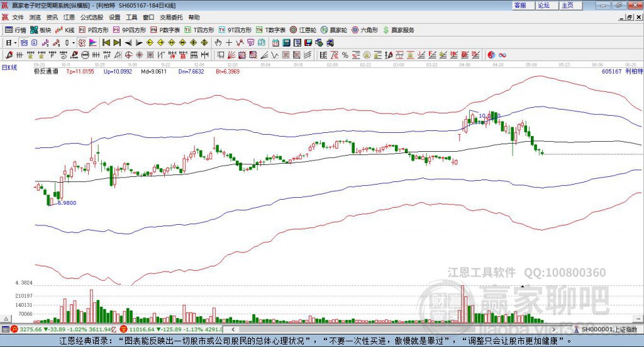Select the Gann fan lines tool

[231, 55]
